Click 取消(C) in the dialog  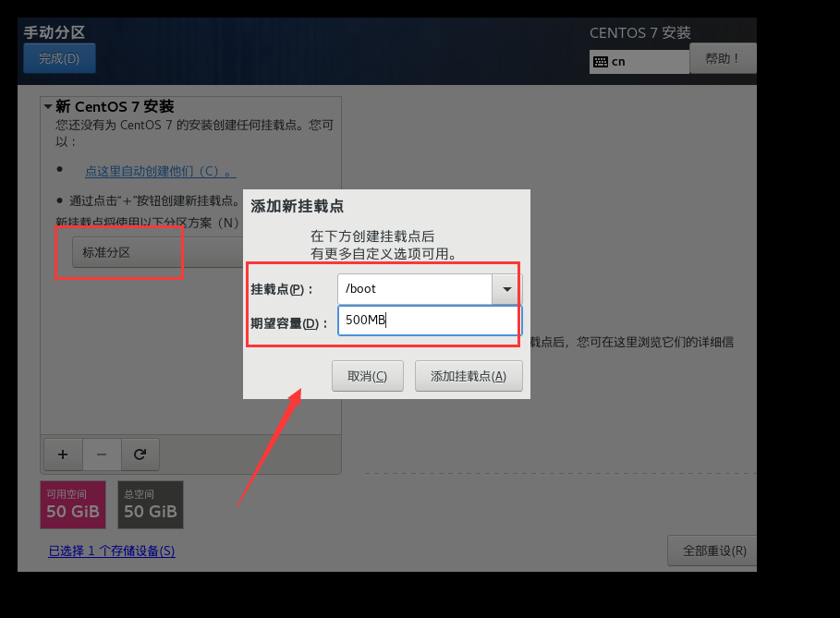(x=367, y=375)
